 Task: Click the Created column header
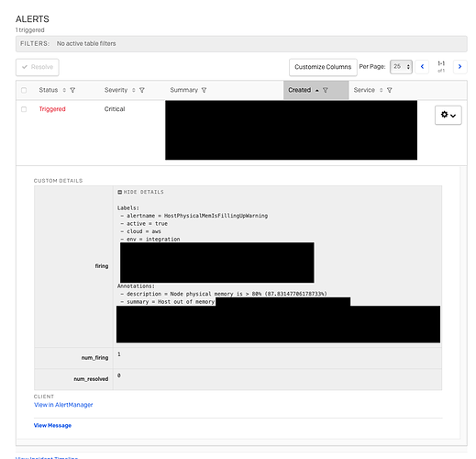coord(316,90)
